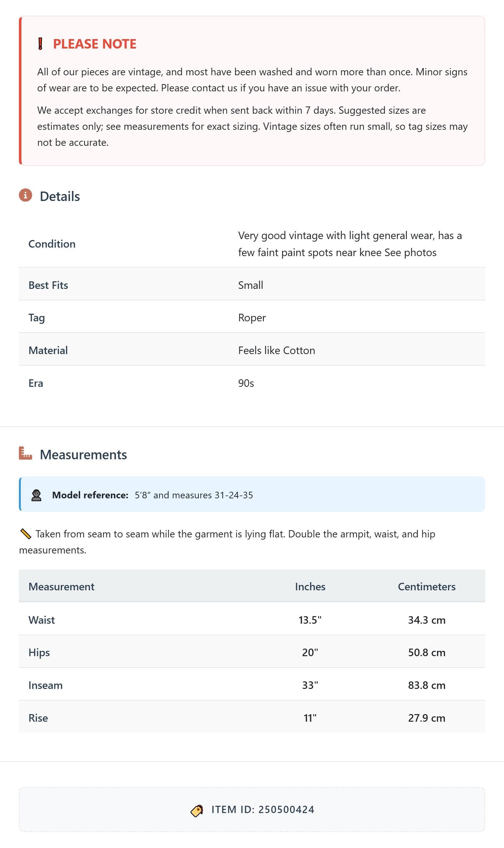The image size is (504, 848).
Task: Click the model reference person icon
Action: (x=36, y=495)
